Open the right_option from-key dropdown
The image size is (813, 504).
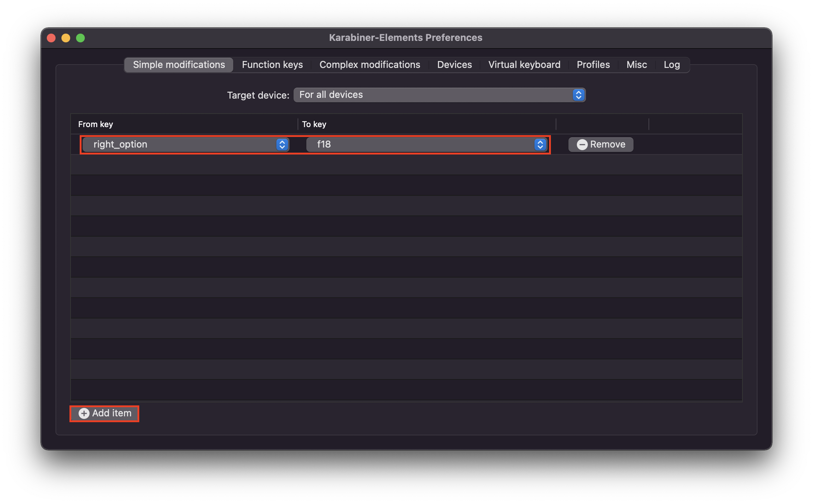coord(179,145)
